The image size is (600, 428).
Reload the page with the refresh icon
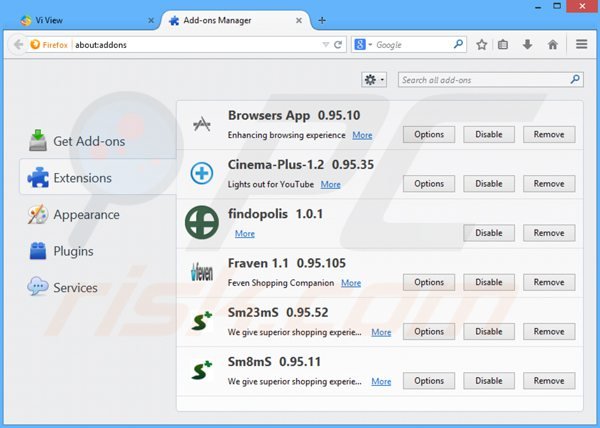pos(338,45)
